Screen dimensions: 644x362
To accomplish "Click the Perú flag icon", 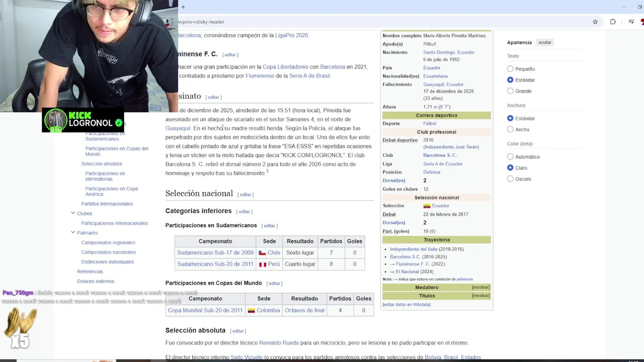I will [x=262, y=264].
